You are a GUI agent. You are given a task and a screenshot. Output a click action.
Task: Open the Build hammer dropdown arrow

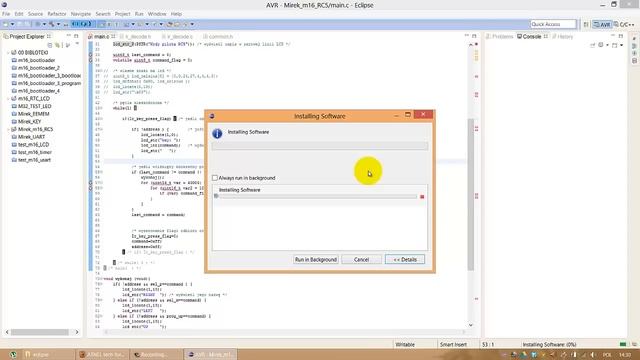(58, 24)
